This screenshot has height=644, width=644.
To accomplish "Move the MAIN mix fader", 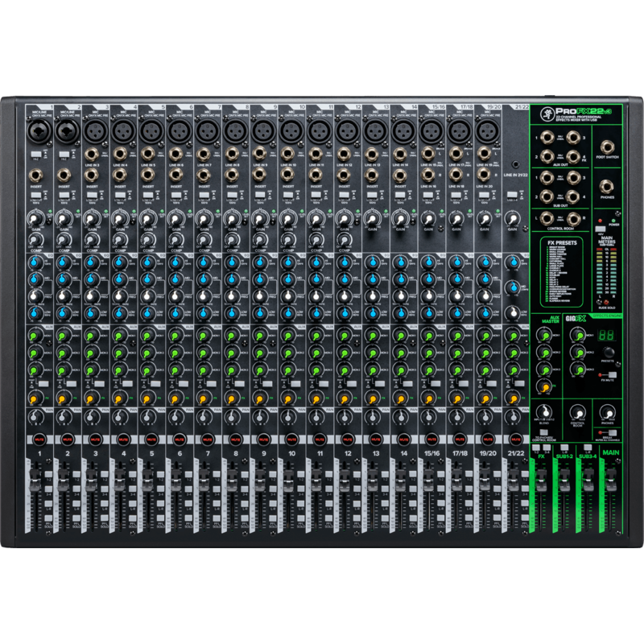I will click(611, 480).
